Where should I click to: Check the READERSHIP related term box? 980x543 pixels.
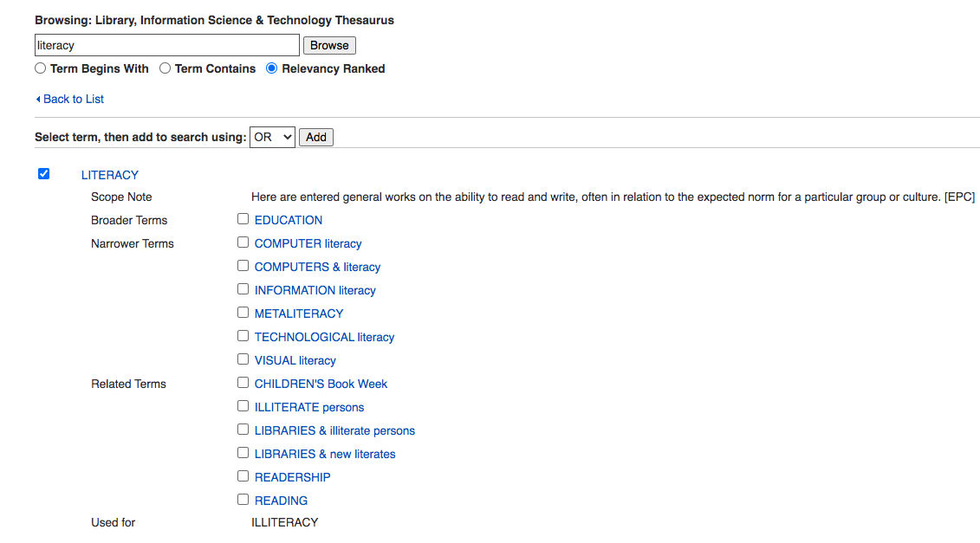243,476
